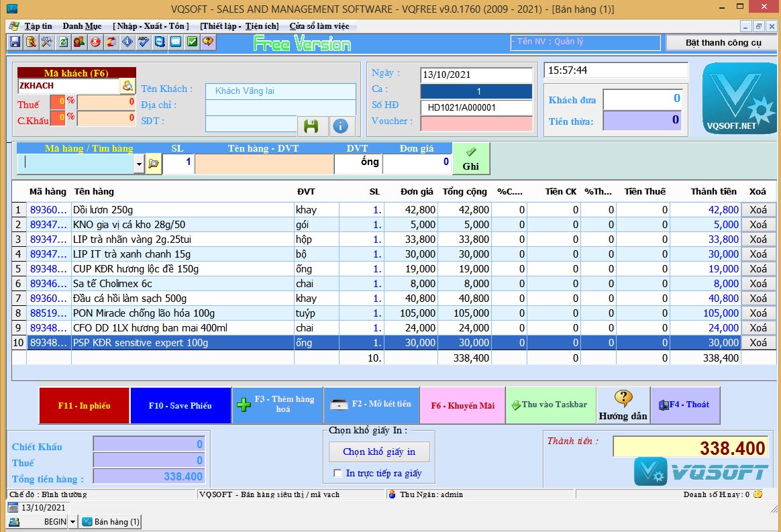Click F6 - Khuyến Mãi button
This screenshot has width=781, height=532.
coord(463,405)
